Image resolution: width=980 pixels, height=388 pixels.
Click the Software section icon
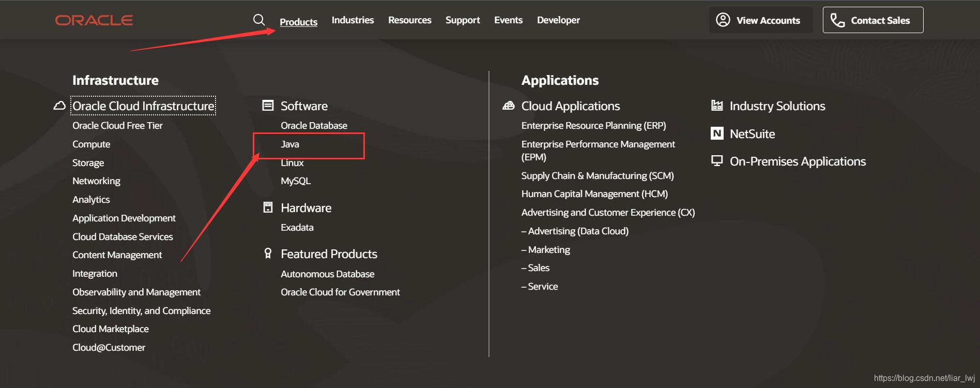click(268, 106)
